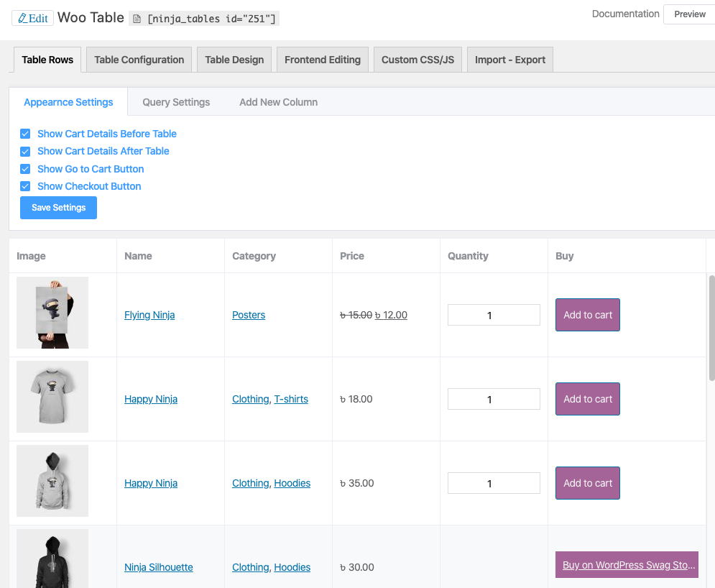Image resolution: width=715 pixels, height=588 pixels.
Task: Click the Edit pencil button
Action: (32, 18)
